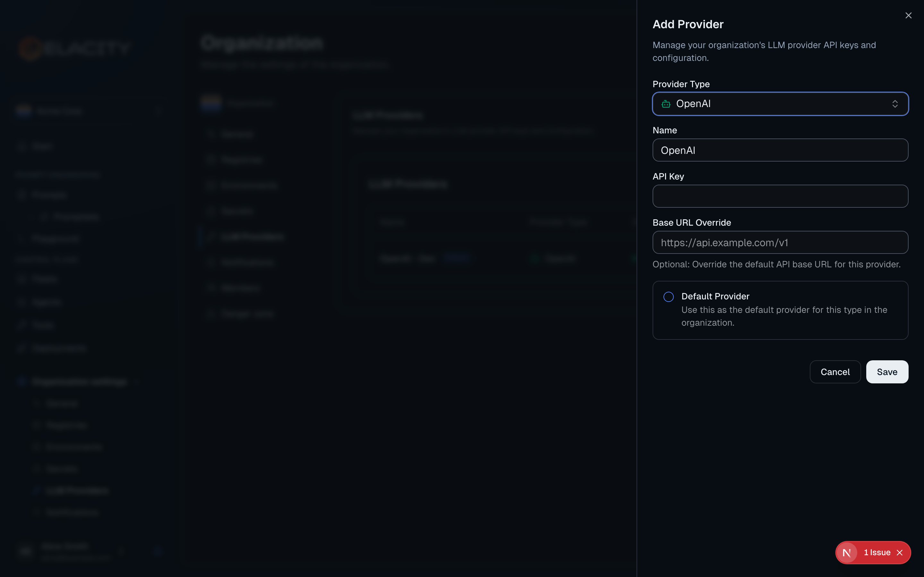Image resolution: width=924 pixels, height=577 pixels.
Task: Click the Add Provider panel heading
Action: (x=688, y=24)
